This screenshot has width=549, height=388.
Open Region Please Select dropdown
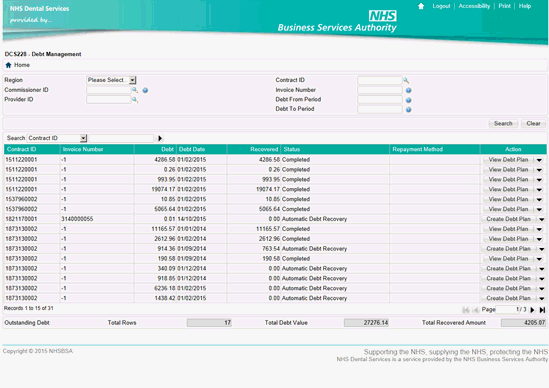pyautogui.click(x=132, y=80)
